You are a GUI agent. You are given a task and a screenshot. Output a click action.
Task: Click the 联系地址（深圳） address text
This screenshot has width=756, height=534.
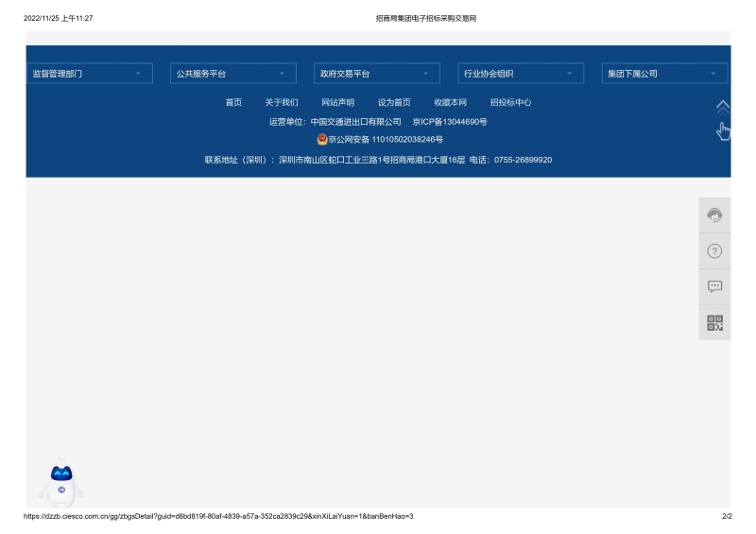(335, 160)
